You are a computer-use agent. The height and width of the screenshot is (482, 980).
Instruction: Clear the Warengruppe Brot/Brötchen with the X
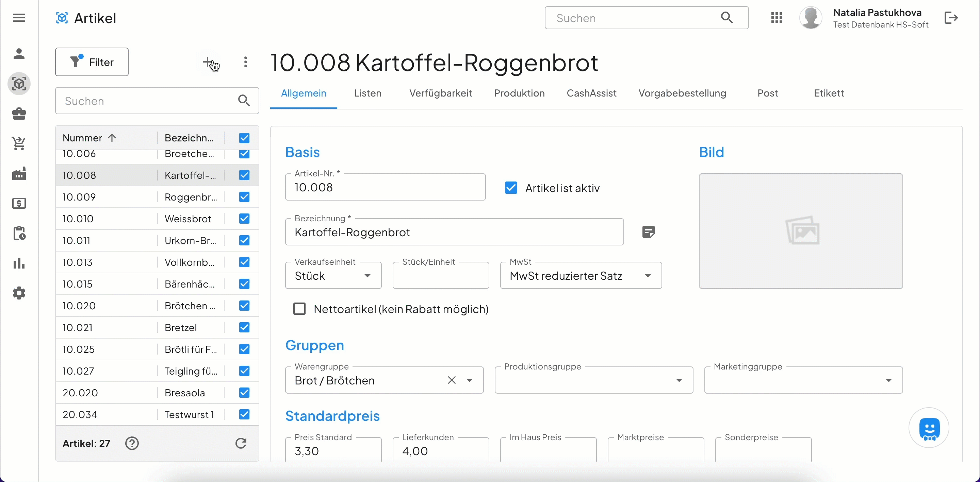(452, 380)
